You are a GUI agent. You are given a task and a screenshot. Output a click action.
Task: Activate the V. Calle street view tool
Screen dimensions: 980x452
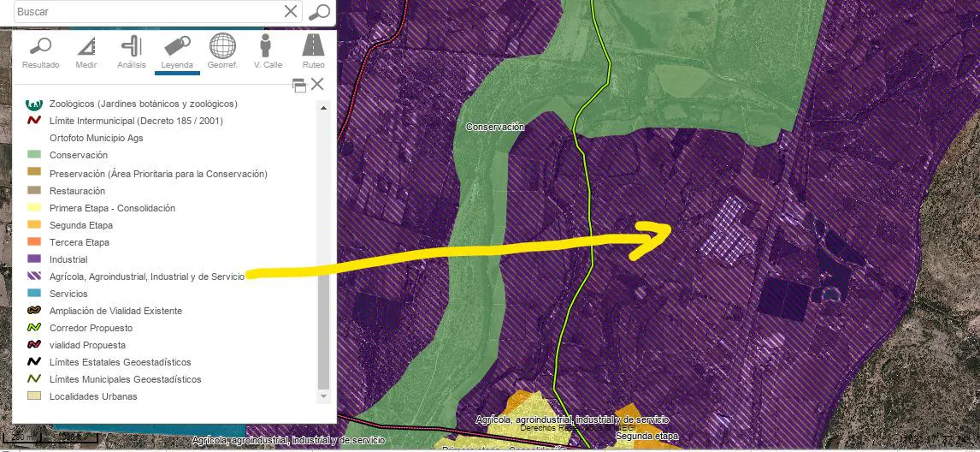tap(268, 51)
